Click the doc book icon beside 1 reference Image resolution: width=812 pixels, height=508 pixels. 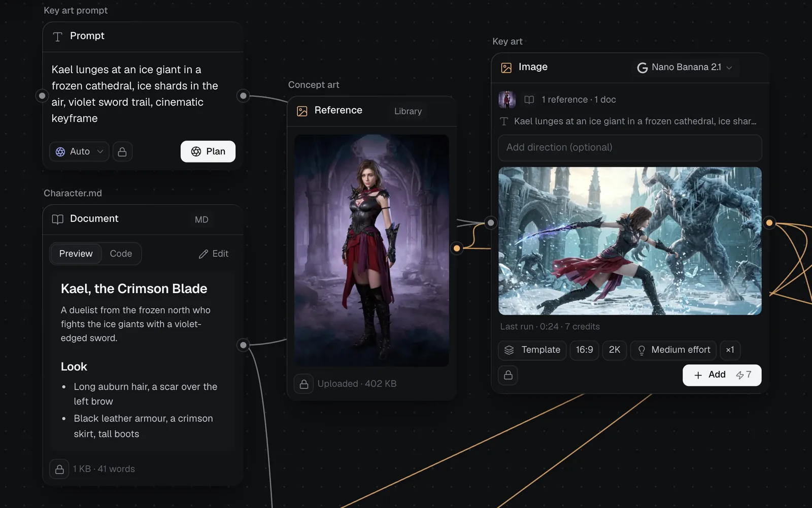[529, 100]
